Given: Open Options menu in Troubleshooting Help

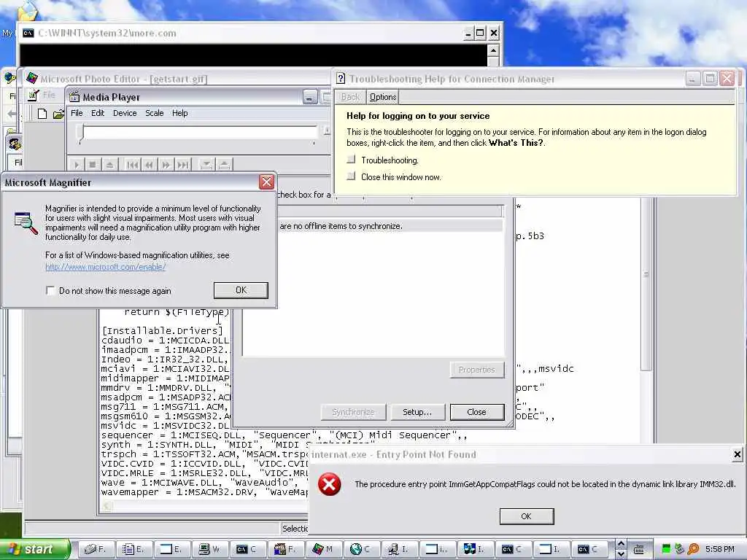Looking at the screenshot, I should point(383,97).
